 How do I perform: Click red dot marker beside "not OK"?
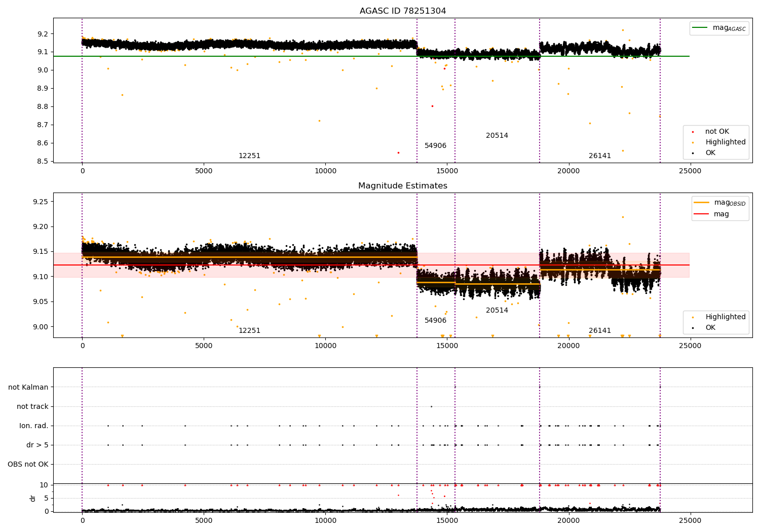(693, 132)
